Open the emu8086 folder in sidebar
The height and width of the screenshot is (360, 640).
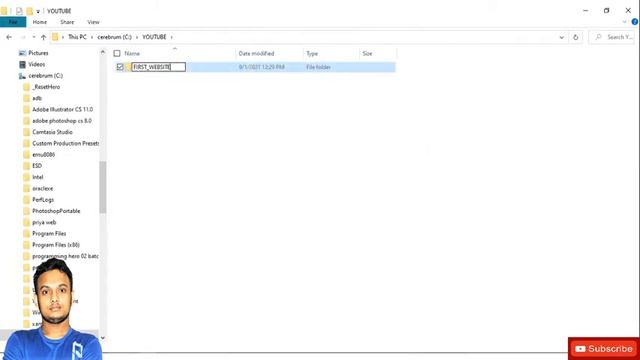click(x=44, y=155)
